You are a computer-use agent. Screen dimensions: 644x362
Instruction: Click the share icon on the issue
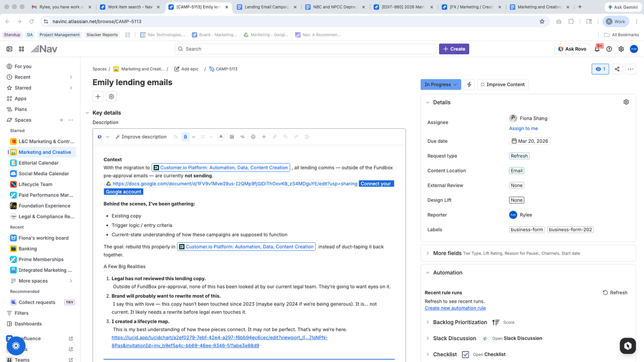[x=617, y=69]
